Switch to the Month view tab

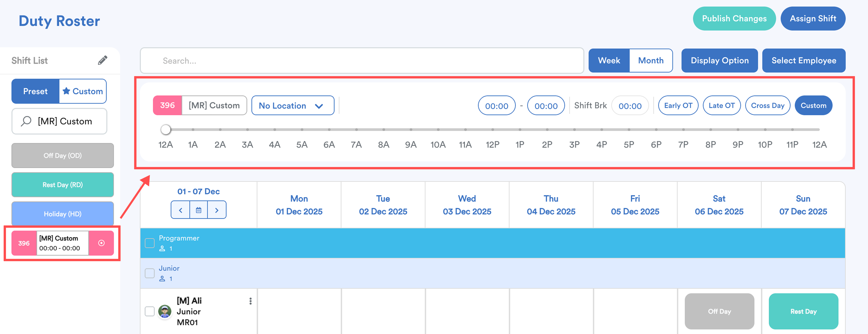click(651, 61)
